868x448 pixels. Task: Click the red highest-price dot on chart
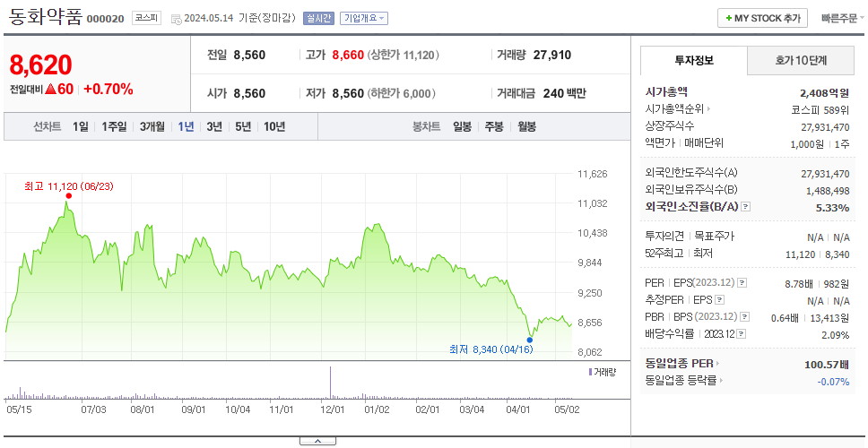68,196
